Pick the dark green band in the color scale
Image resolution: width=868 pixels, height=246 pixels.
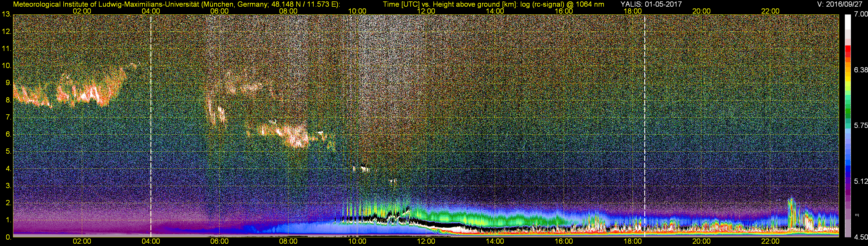848,116
